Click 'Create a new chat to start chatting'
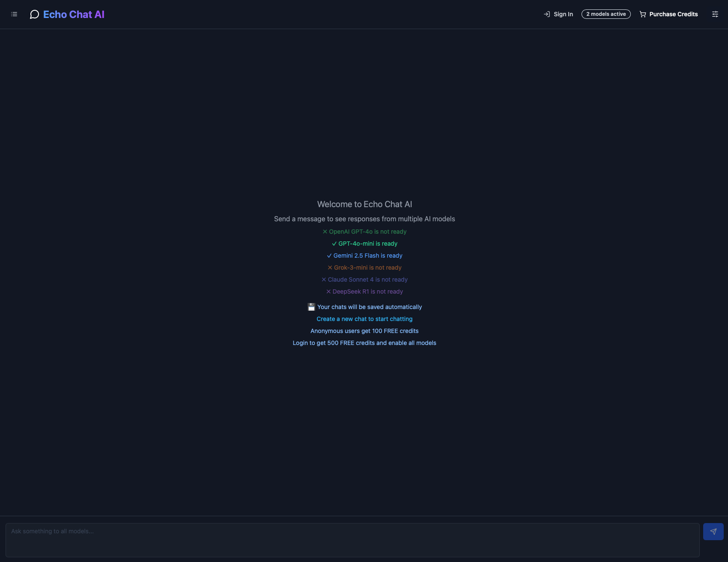Image resolution: width=728 pixels, height=562 pixels. point(364,319)
